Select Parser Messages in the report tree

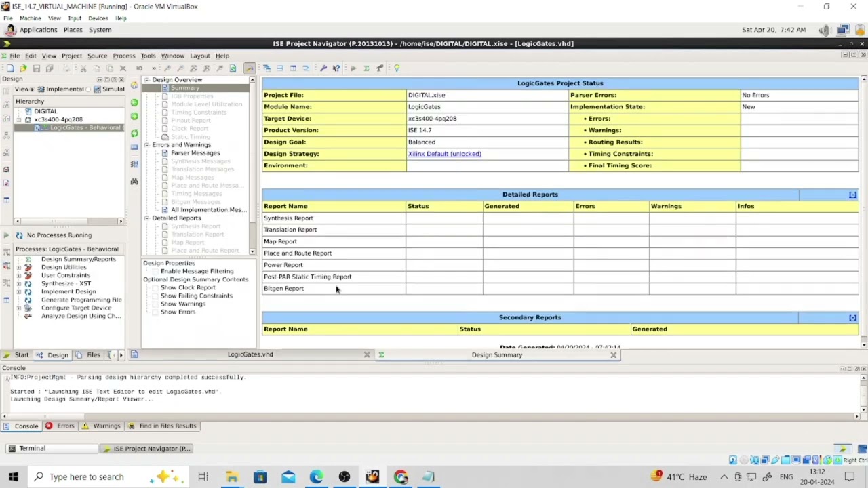195,153
